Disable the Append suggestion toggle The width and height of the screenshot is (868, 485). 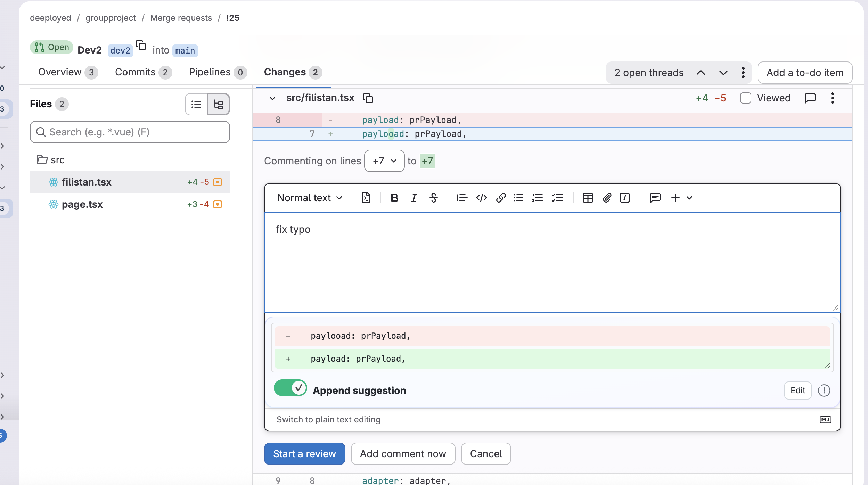tap(290, 388)
